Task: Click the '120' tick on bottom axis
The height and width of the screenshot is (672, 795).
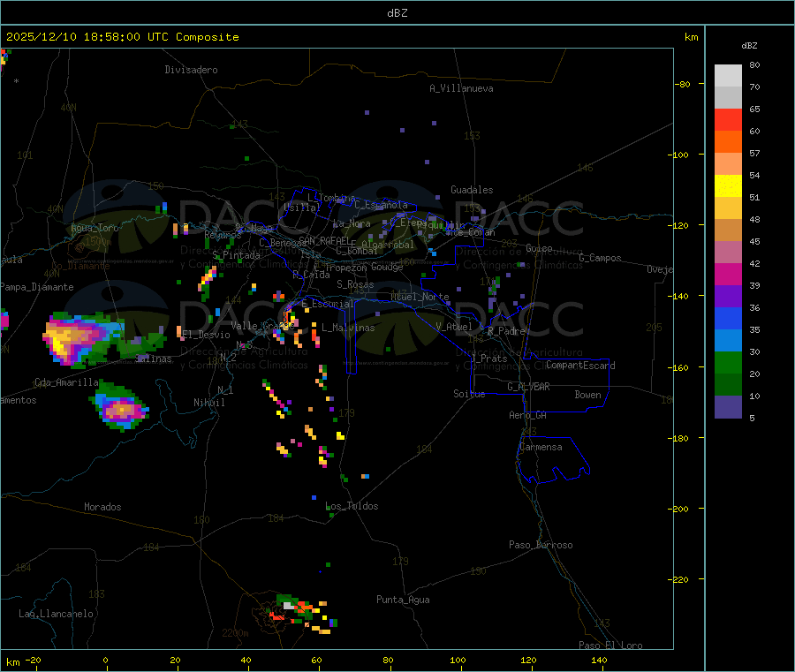Action: (x=528, y=660)
